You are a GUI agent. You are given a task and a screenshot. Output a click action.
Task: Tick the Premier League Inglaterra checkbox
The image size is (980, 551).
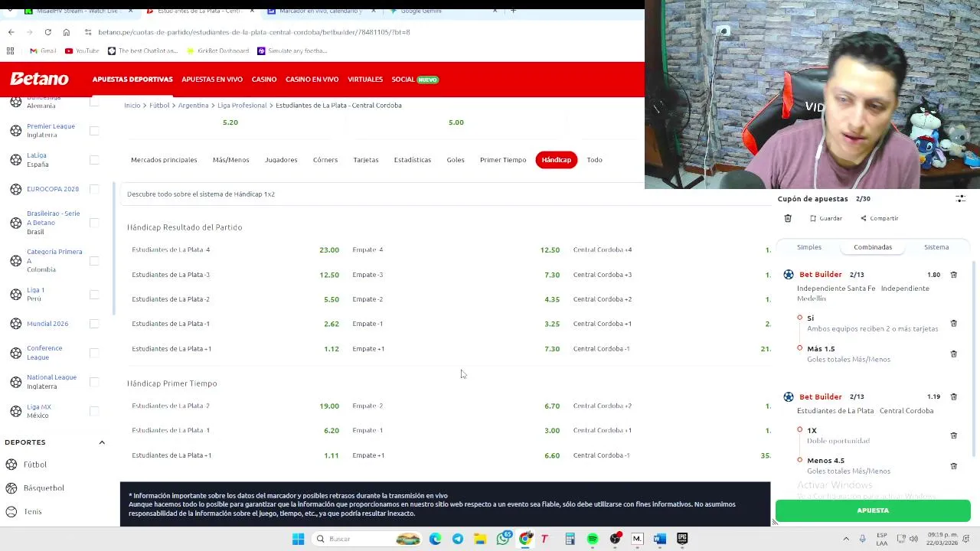pyautogui.click(x=94, y=131)
